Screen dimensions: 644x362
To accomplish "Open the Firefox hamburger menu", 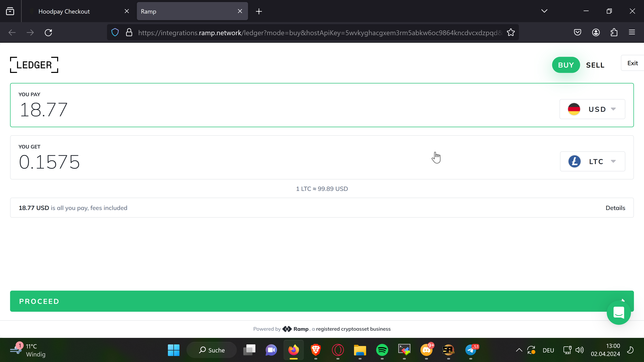I will (x=632, y=33).
